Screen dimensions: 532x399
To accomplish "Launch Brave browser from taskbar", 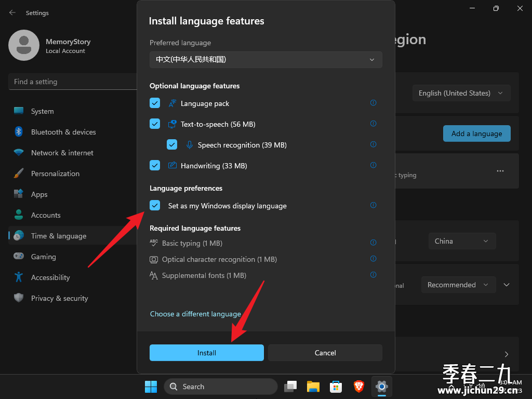I will pyautogui.click(x=358, y=387).
